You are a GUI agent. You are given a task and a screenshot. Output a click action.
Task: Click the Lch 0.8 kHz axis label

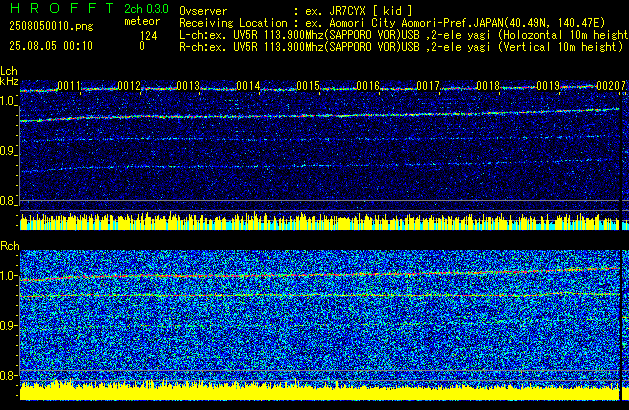8,201
